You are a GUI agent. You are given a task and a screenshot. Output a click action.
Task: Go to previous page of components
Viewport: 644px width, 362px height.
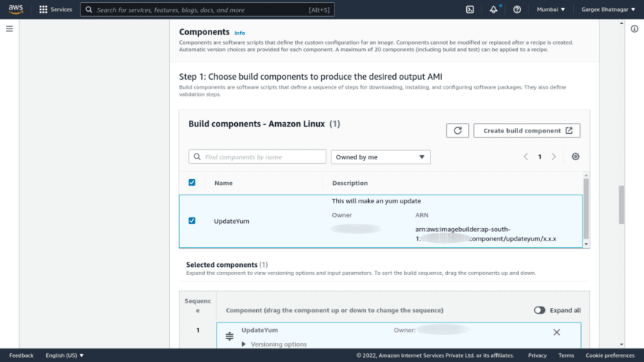click(x=525, y=157)
